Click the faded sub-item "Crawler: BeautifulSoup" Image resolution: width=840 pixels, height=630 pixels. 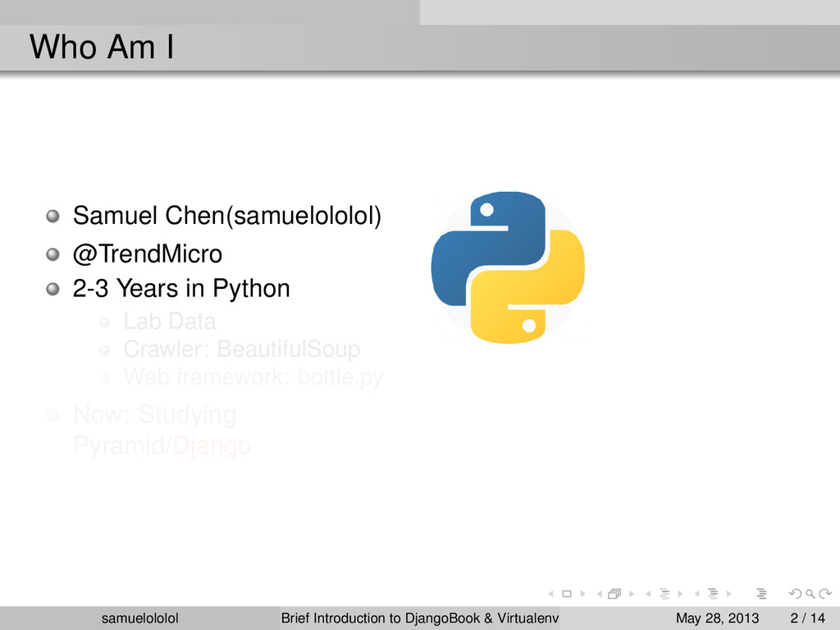click(x=242, y=349)
